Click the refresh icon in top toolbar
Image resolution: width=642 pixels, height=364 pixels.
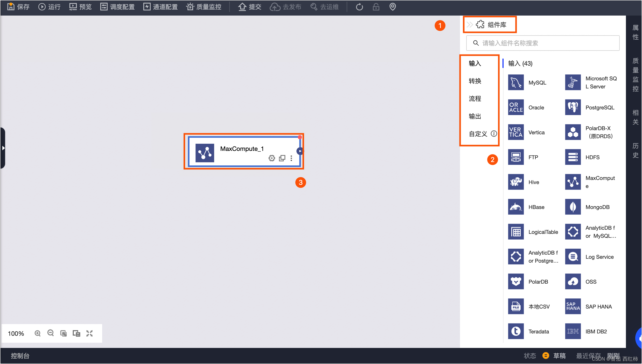click(x=359, y=7)
